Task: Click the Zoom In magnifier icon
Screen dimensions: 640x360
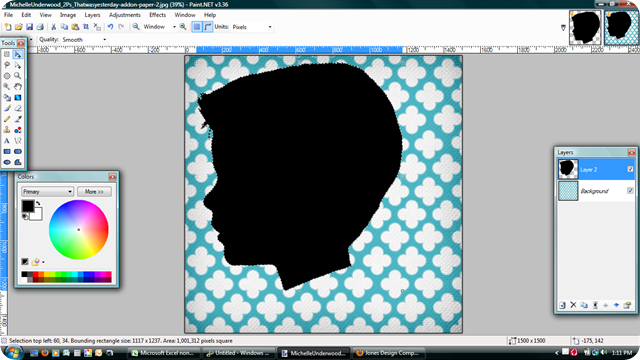Action: [x=183, y=27]
